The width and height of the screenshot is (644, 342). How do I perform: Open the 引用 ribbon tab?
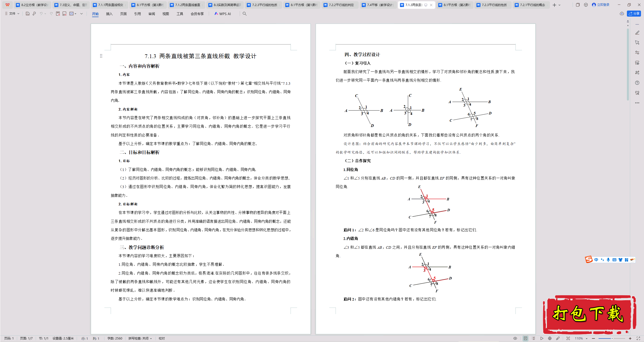point(137,14)
